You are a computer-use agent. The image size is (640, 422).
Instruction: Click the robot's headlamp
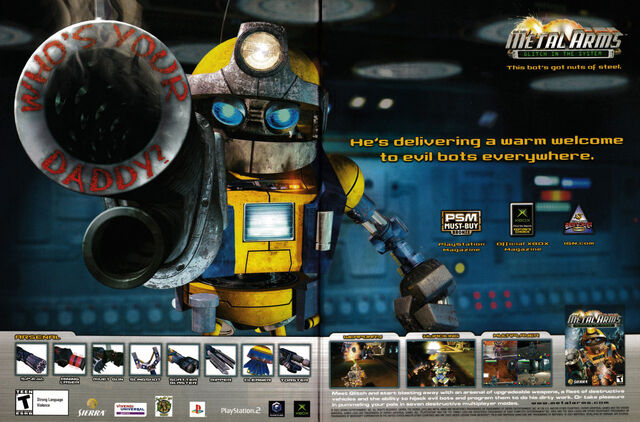[x=261, y=51]
